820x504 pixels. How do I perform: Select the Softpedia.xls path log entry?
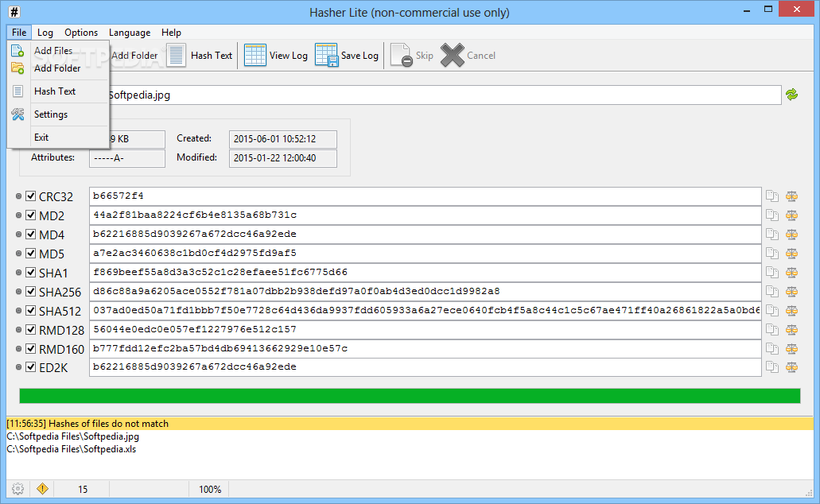pyautogui.click(x=71, y=449)
